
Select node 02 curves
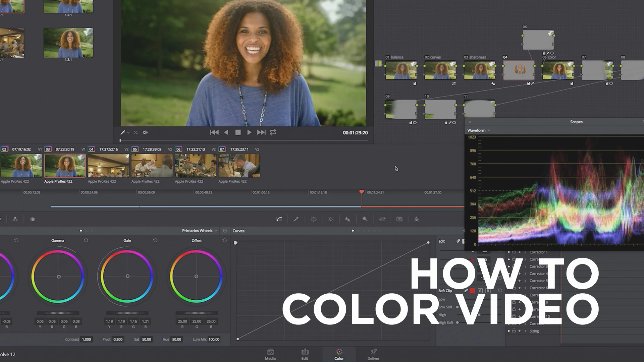[440, 70]
